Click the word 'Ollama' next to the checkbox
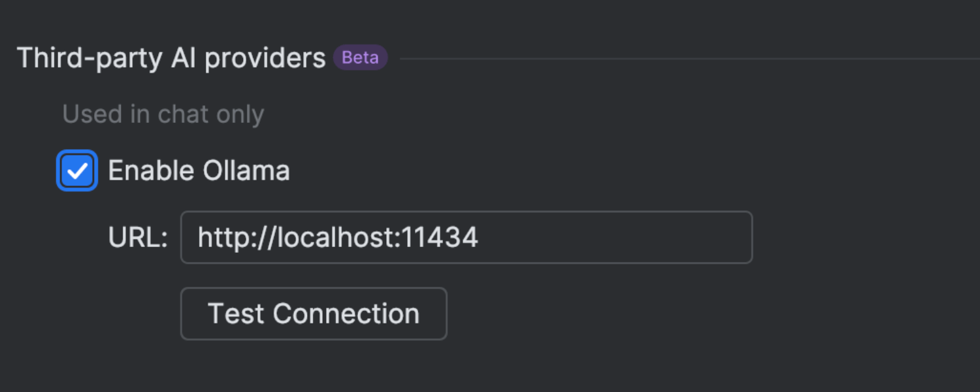Screen dimensions: 980x392 (x=246, y=171)
